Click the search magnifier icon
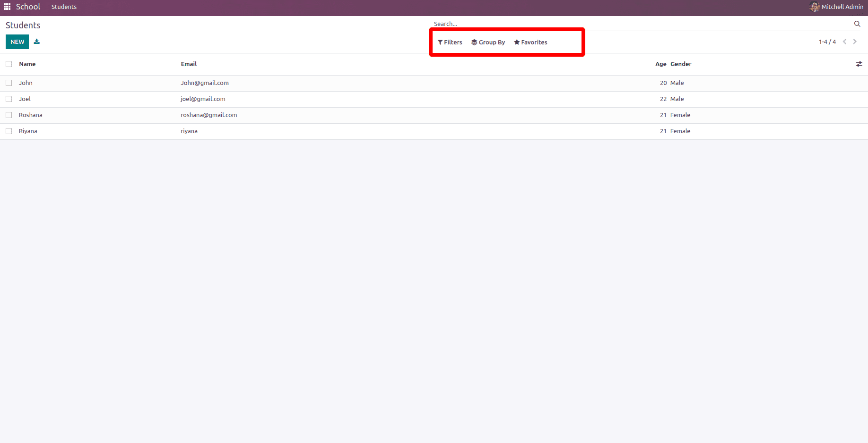This screenshot has height=443, width=868. coord(857,24)
